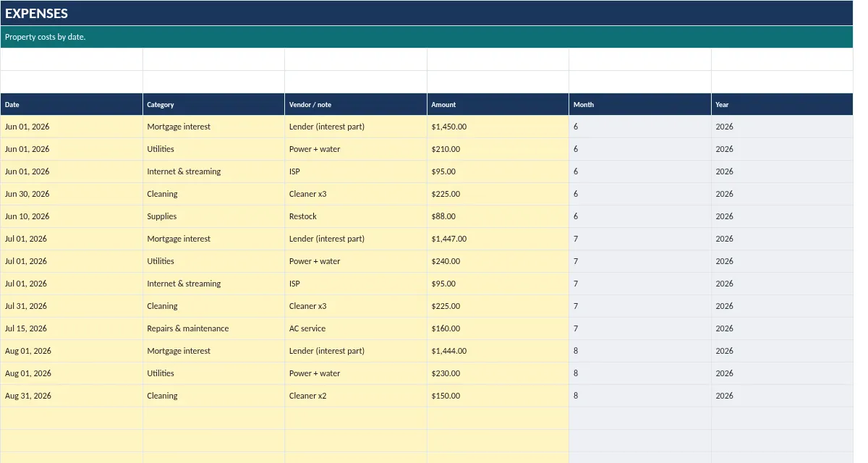Select the $88.00 amount cell

(x=498, y=216)
